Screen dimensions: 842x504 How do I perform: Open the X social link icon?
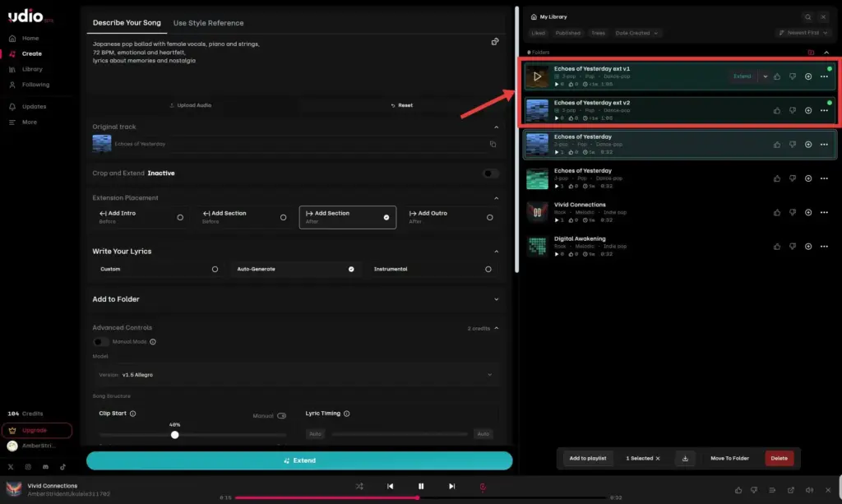pyautogui.click(x=11, y=467)
